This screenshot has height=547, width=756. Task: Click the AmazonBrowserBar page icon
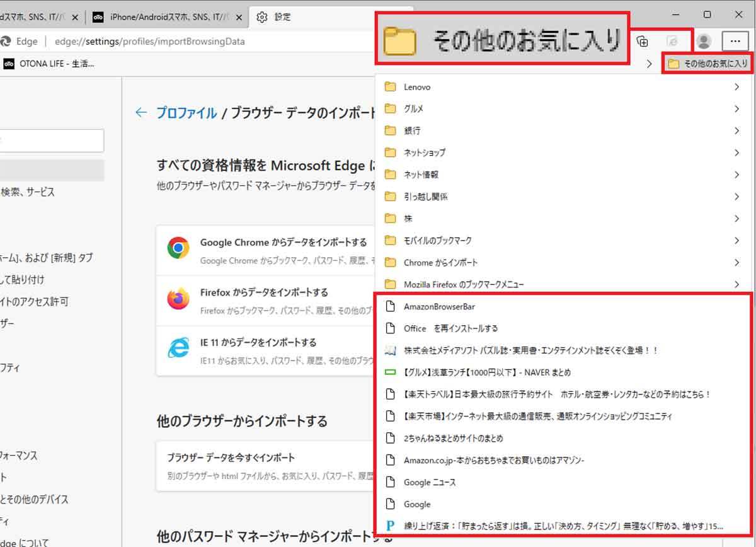[x=390, y=307]
